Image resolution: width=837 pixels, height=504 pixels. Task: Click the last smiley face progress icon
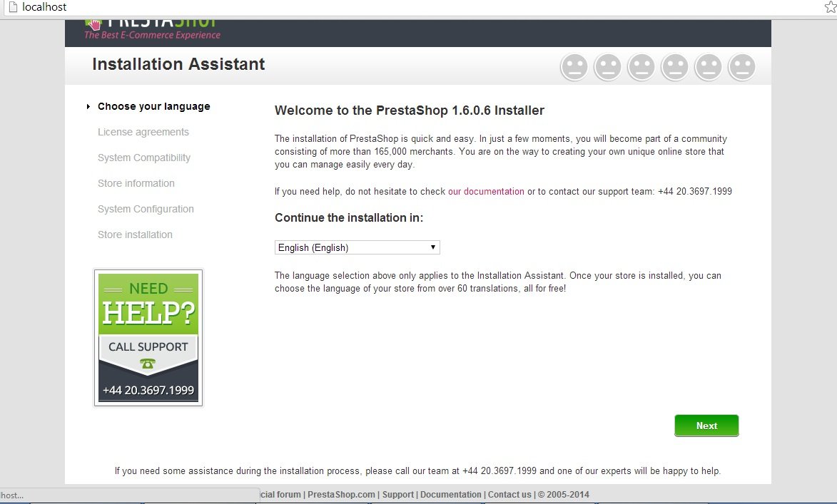[742, 67]
